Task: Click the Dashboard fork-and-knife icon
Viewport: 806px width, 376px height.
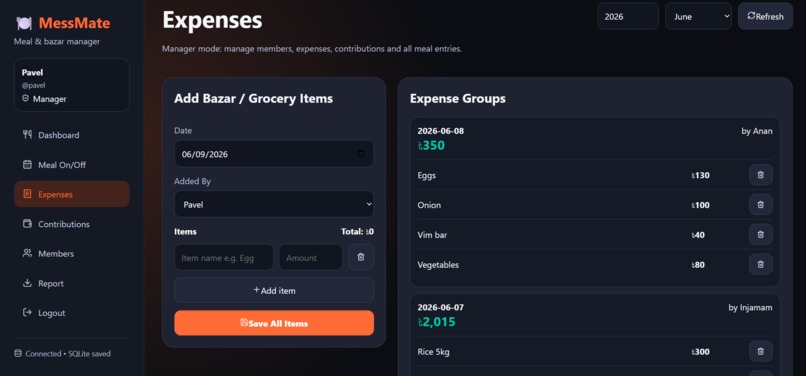Action: 27,135
